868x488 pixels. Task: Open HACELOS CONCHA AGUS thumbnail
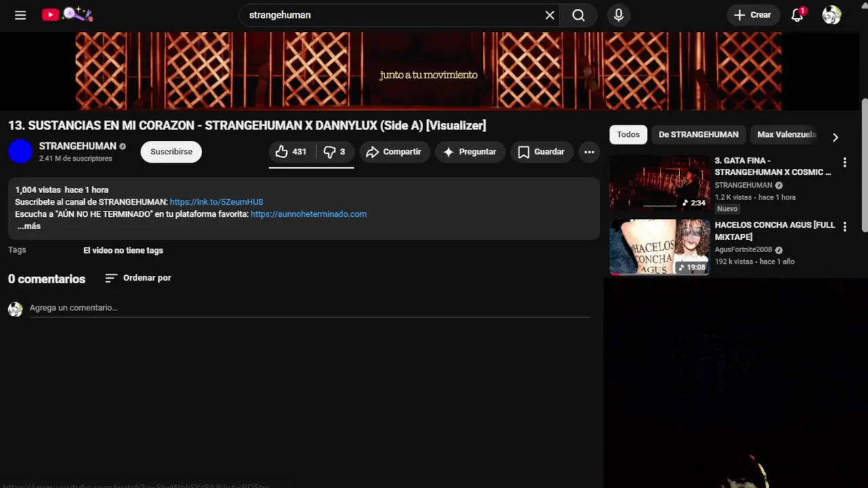point(659,247)
